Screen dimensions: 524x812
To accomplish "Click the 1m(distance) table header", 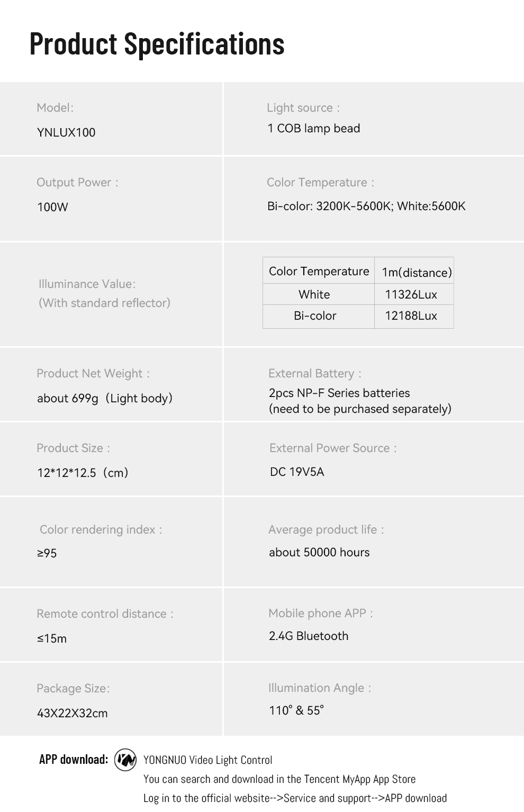I will tap(417, 273).
